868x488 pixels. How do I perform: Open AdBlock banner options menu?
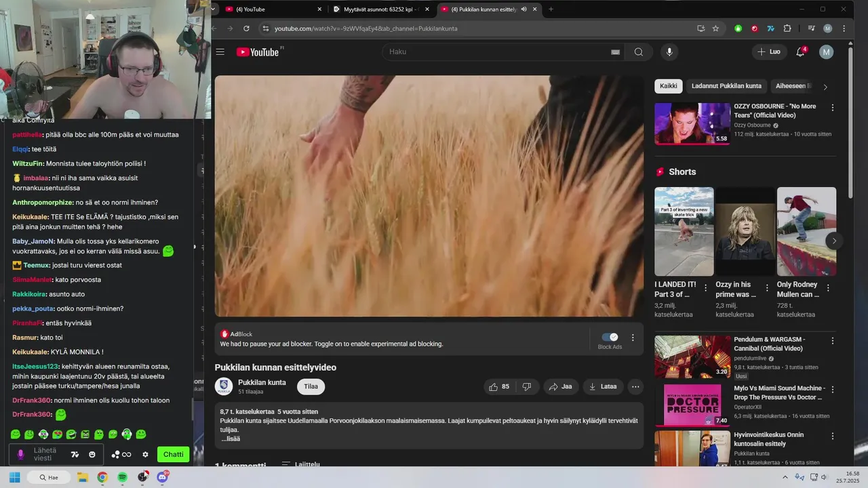click(x=633, y=338)
